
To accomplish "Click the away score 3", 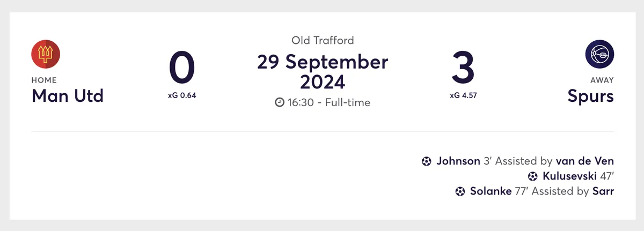I will point(463,69).
